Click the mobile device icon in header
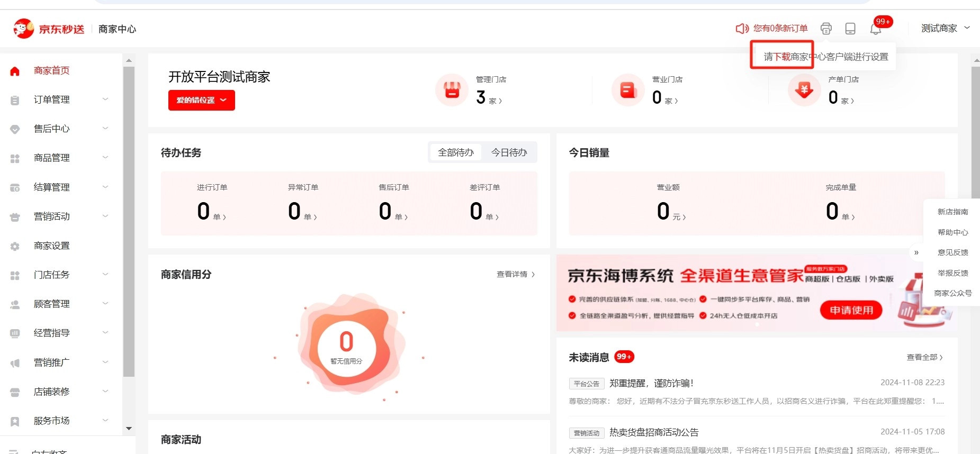980x454 pixels. coord(850,29)
